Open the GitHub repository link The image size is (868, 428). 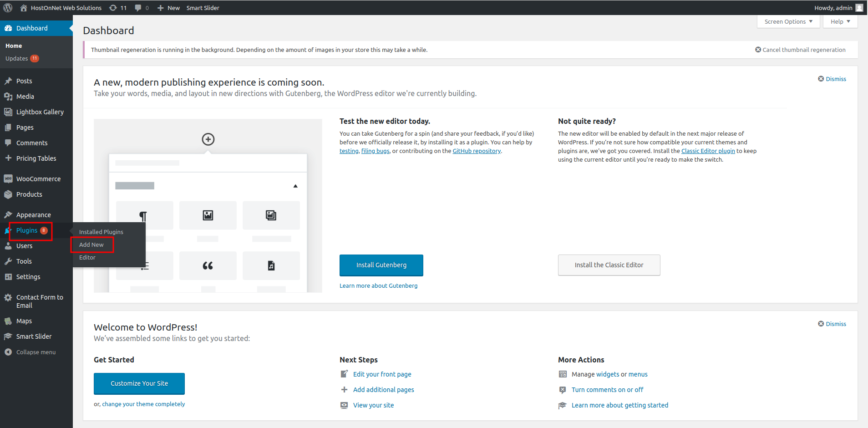tap(477, 151)
